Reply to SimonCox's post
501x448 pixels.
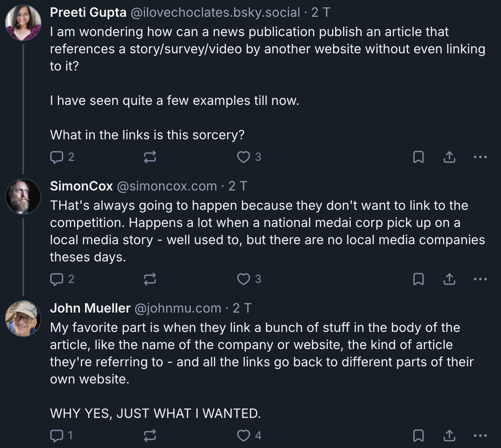click(x=57, y=279)
